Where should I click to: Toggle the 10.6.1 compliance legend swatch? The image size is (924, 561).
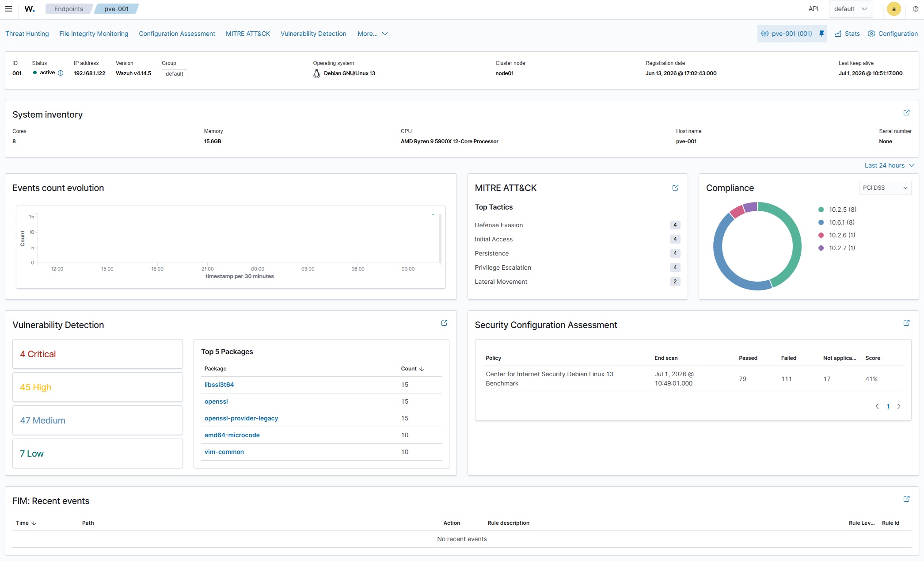click(x=821, y=222)
